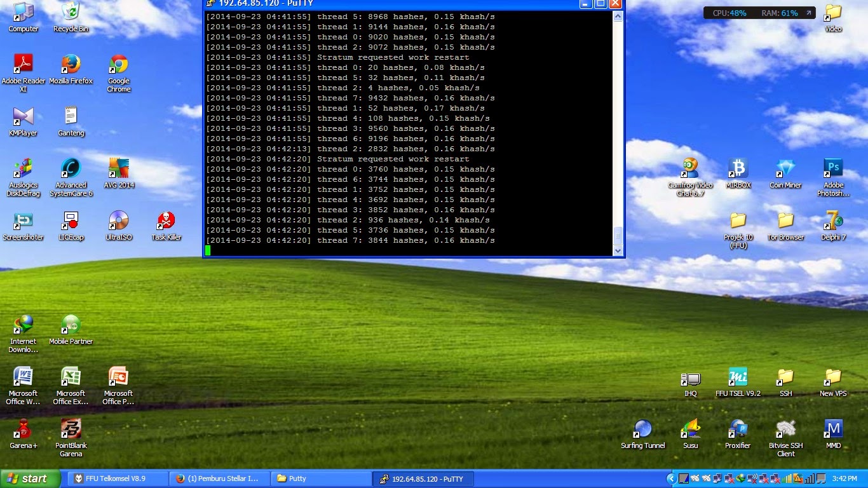Switch to the Putty folder taskbar button

[321, 478]
